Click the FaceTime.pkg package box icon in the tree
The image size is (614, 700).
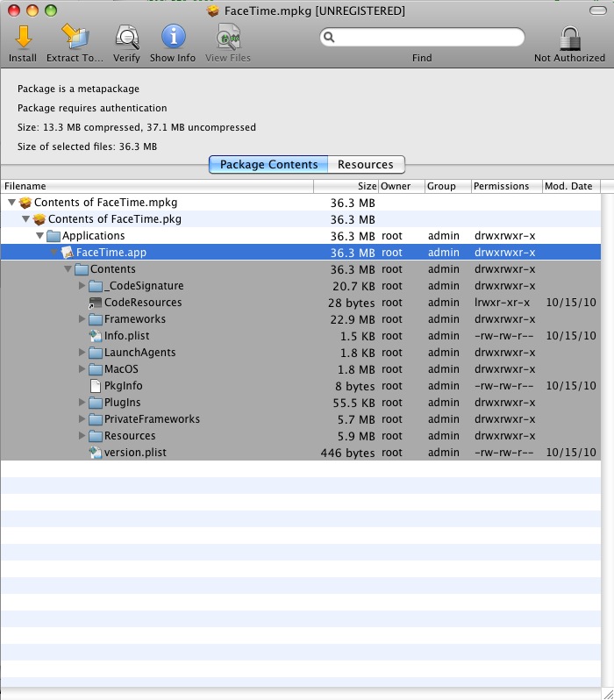coord(39,219)
